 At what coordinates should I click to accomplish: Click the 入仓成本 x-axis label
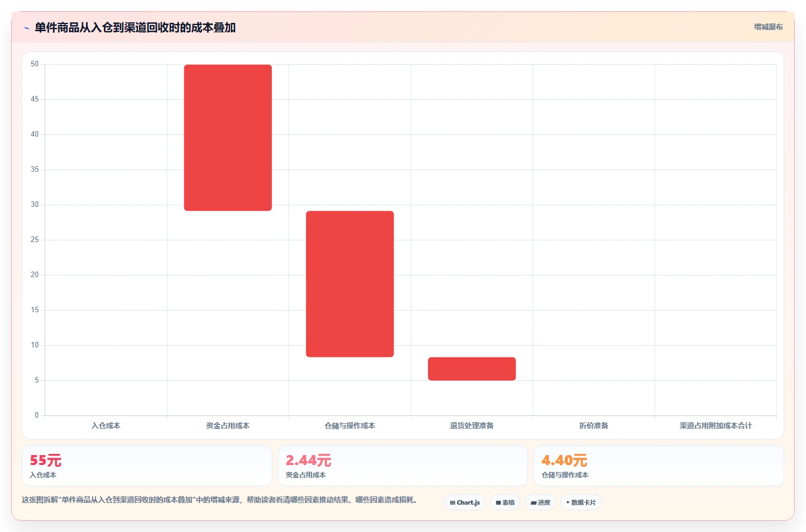(106, 425)
